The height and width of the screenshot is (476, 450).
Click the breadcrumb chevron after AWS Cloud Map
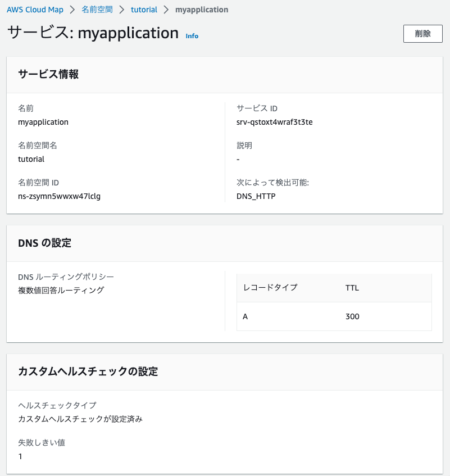pos(72,10)
